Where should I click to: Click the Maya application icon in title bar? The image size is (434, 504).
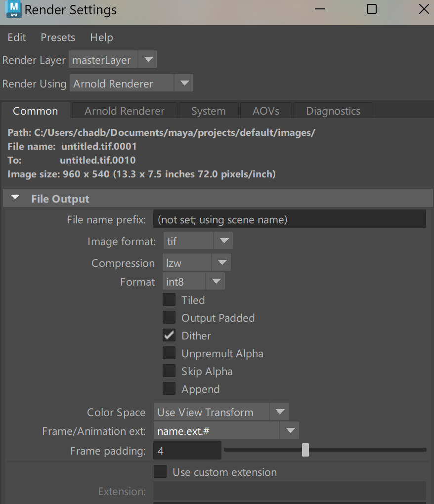13,9
